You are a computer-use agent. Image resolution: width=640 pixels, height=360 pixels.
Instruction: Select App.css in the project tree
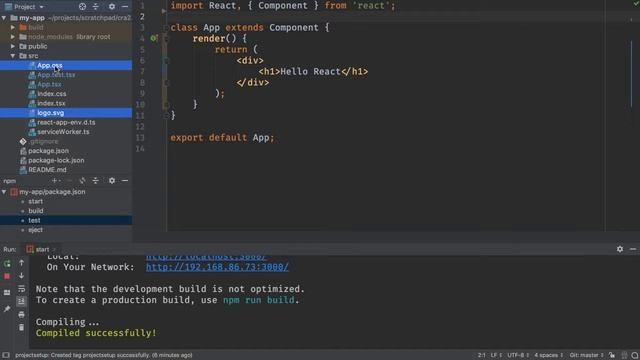(x=50, y=65)
